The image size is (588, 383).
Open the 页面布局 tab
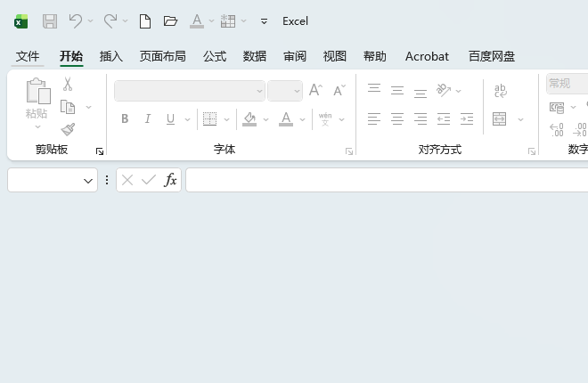coord(163,56)
